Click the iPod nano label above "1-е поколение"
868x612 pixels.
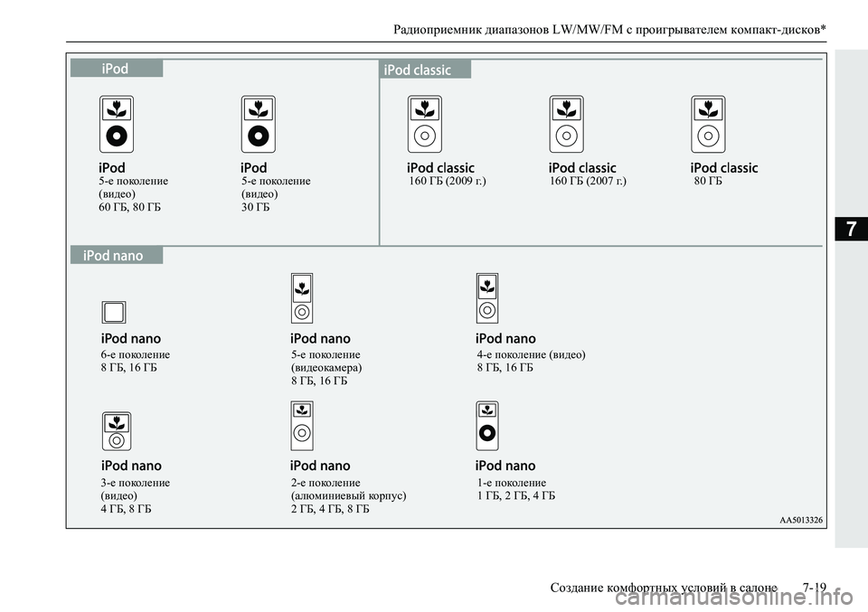(505, 466)
